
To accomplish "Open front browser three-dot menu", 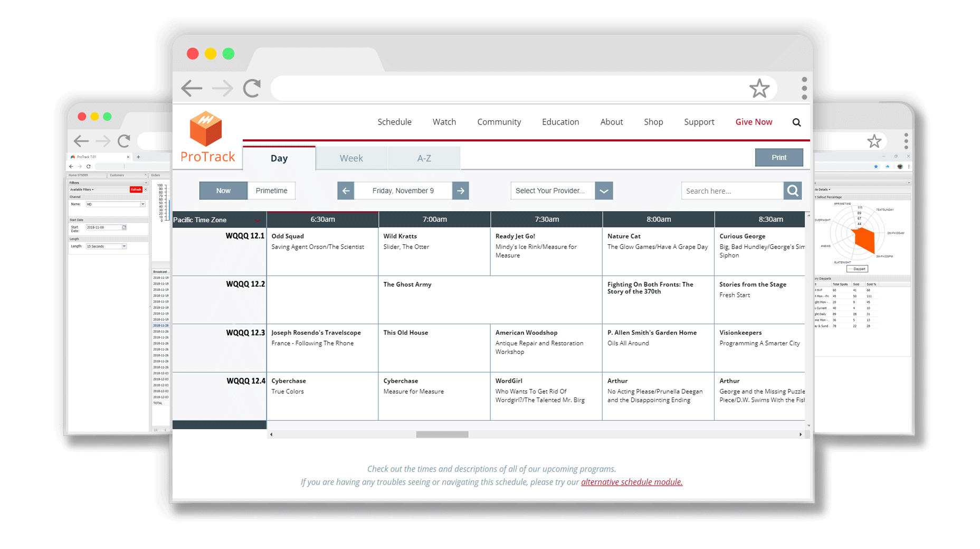I will point(804,88).
